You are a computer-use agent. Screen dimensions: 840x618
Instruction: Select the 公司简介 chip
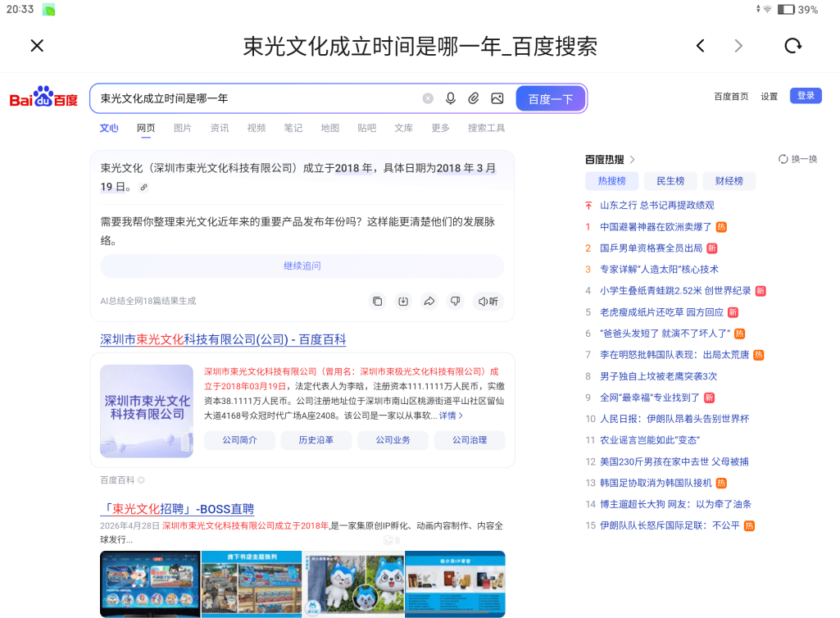(239, 440)
